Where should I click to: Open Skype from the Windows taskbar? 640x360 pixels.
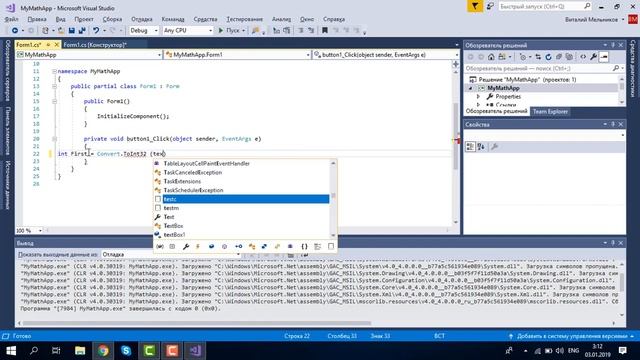[126, 351]
